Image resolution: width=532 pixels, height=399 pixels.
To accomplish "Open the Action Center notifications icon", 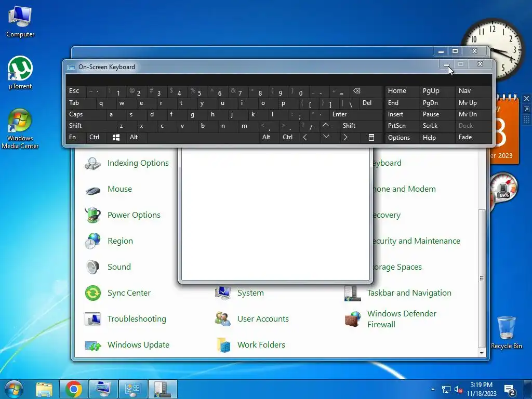I will 510,390.
